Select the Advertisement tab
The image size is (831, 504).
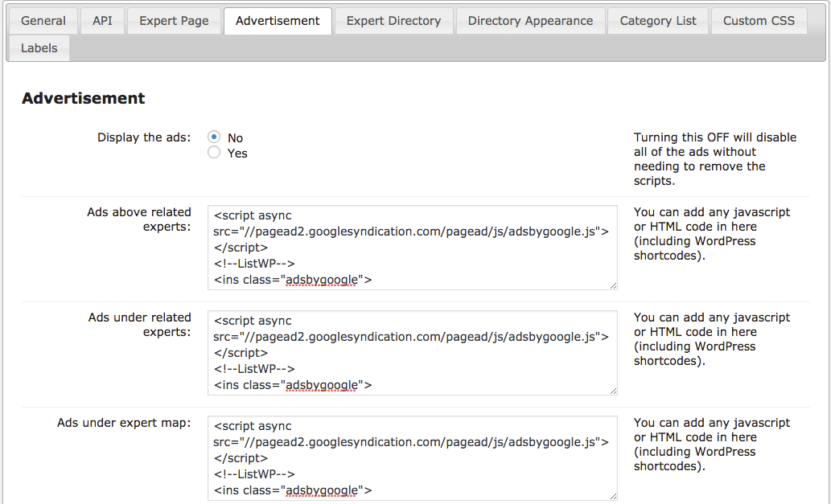pyautogui.click(x=278, y=21)
